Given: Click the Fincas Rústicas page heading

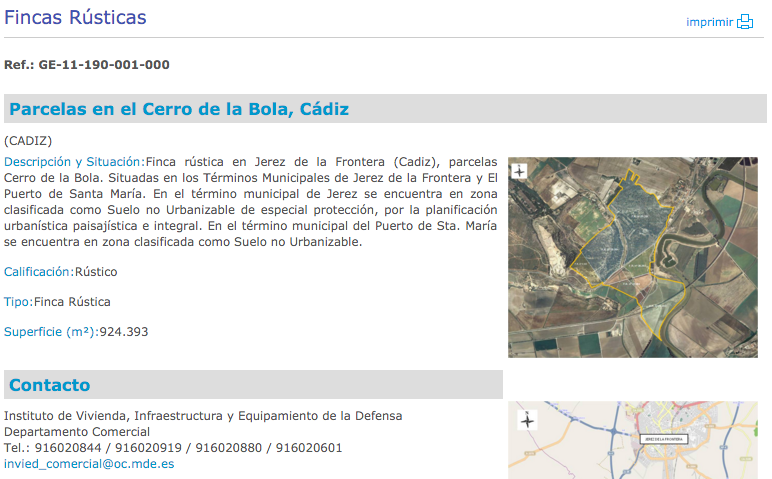Looking at the screenshot, I should pyautogui.click(x=75, y=18).
